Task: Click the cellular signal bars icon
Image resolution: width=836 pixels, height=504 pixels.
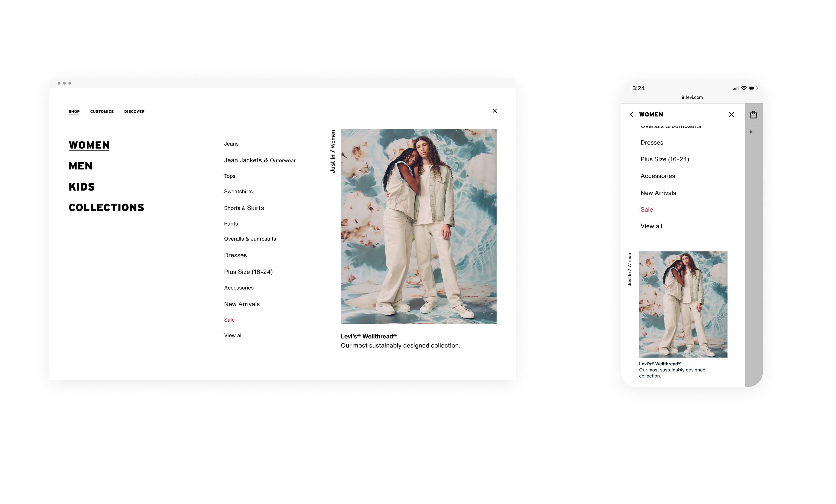Action: (x=736, y=88)
